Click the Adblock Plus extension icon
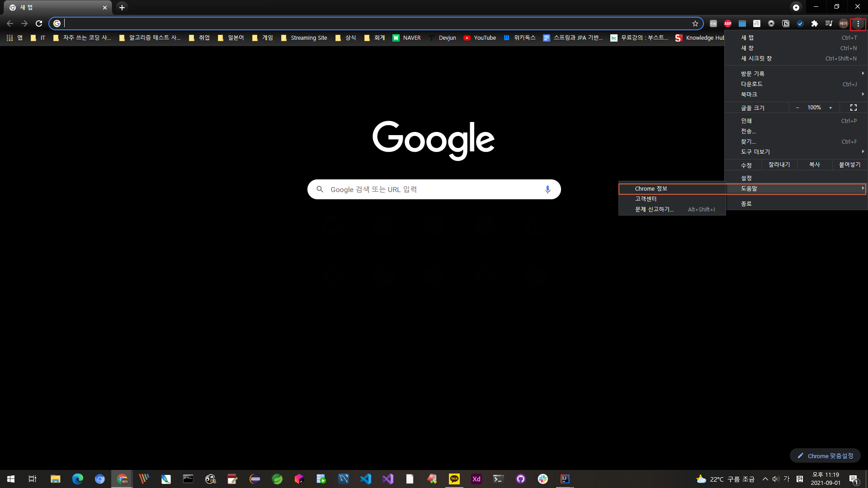 pos(728,23)
